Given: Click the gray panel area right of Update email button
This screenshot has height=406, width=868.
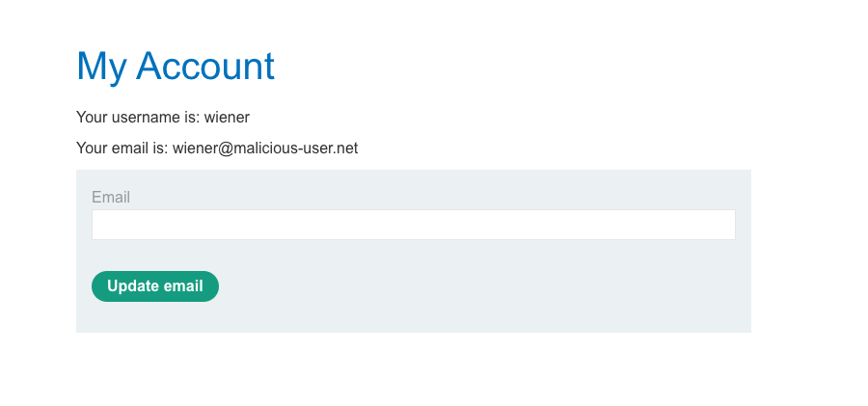Looking at the screenshot, I should pos(482,286).
